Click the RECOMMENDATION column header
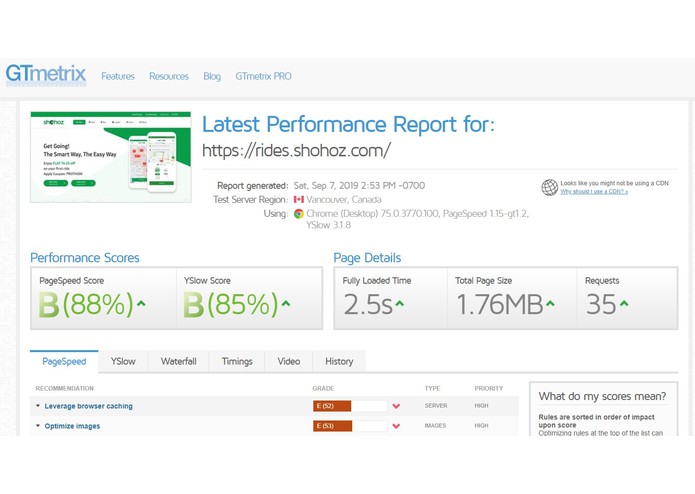The height and width of the screenshot is (494, 695). [x=65, y=389]
